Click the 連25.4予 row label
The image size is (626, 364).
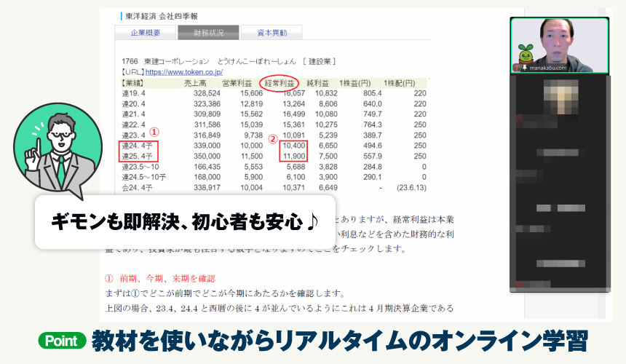click(137, 156)
